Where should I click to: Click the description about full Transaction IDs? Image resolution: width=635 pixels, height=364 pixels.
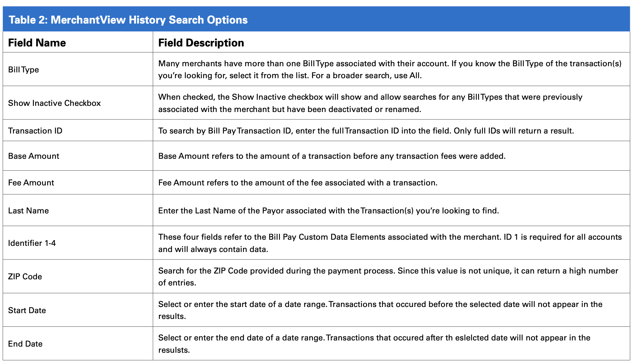[366, 131]
